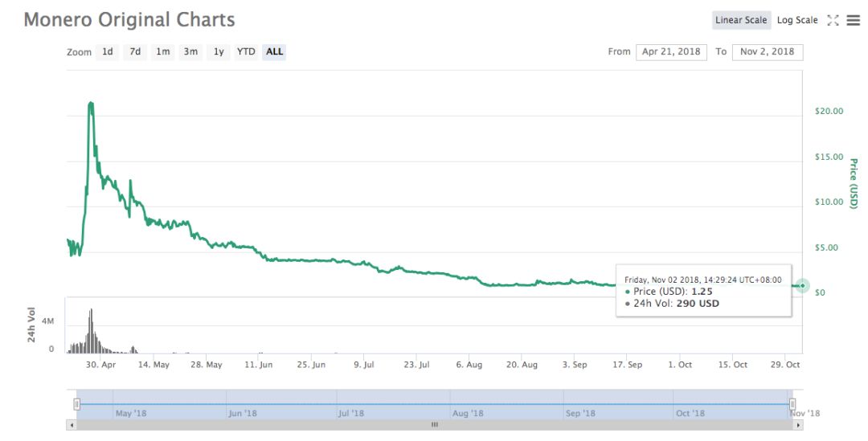Screen dimensions: 868x441
Task: Click the '25. Jun' date label
Action: click(311, 365)
